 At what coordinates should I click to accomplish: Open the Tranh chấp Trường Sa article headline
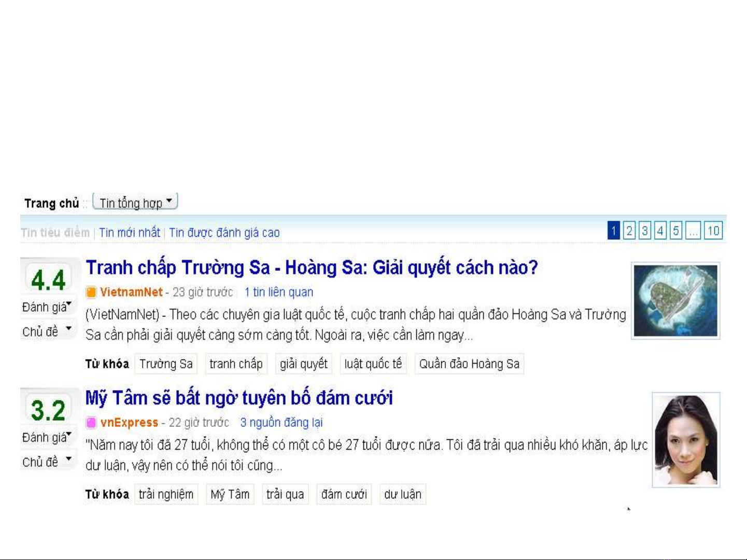pyautogui.click(x=312, y=268)
